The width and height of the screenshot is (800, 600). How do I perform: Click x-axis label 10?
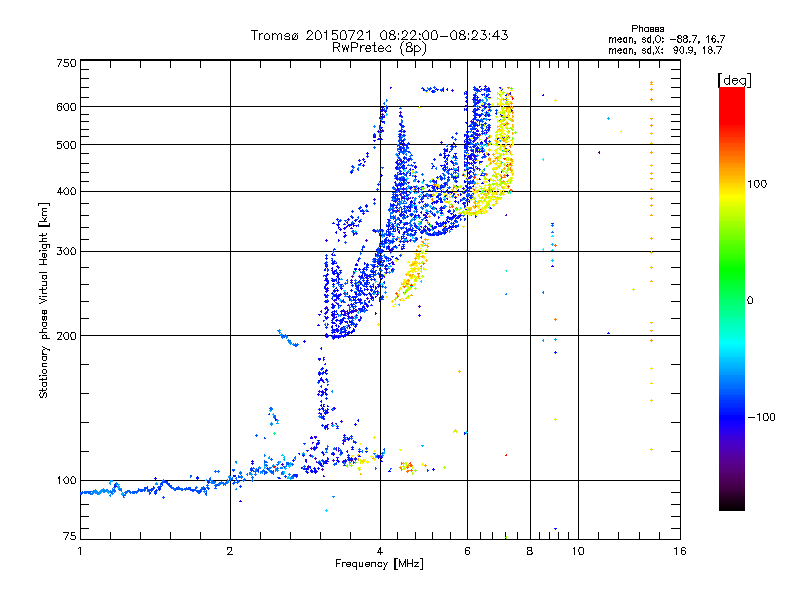coord(578,551)
